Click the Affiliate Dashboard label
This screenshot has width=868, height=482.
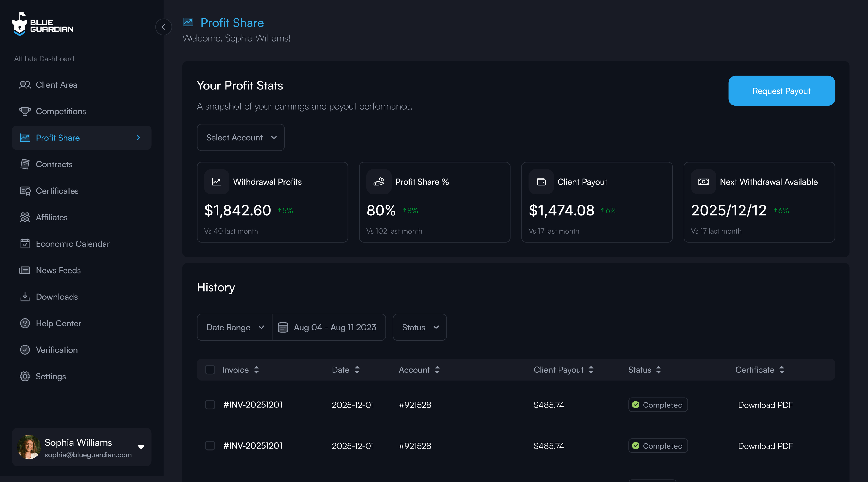44,58
